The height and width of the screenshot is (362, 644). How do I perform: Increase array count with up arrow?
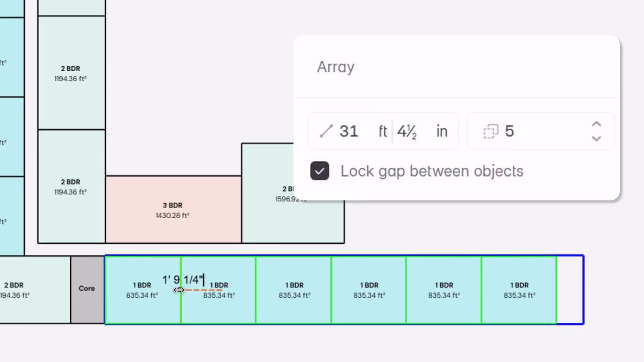596,124
